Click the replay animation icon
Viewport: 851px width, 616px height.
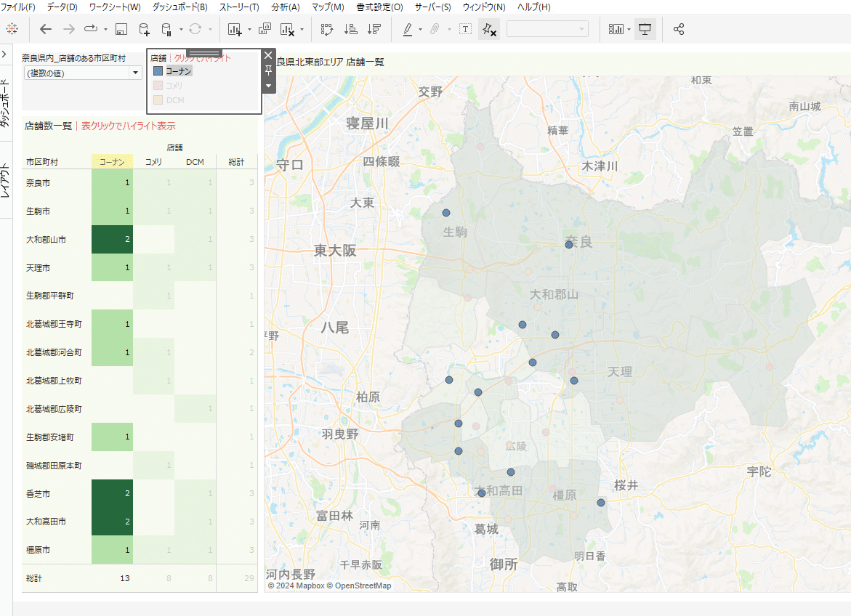point(91,29)
